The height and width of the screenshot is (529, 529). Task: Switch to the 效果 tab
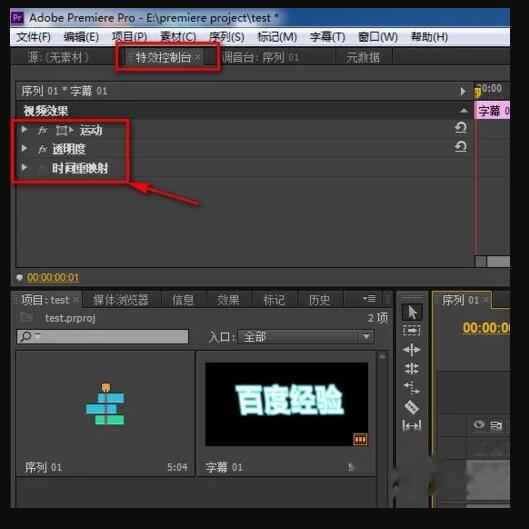228,300
